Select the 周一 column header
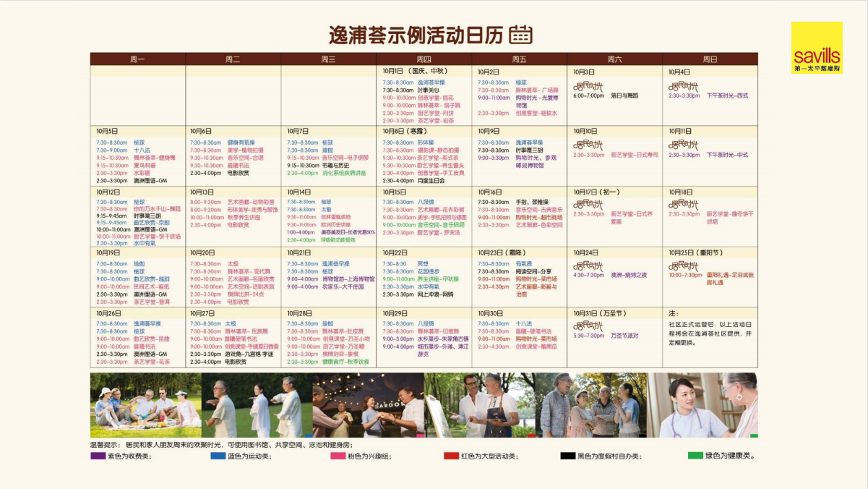Image resolution: width=868 pixels, height=489 pixels. (137, 59)
